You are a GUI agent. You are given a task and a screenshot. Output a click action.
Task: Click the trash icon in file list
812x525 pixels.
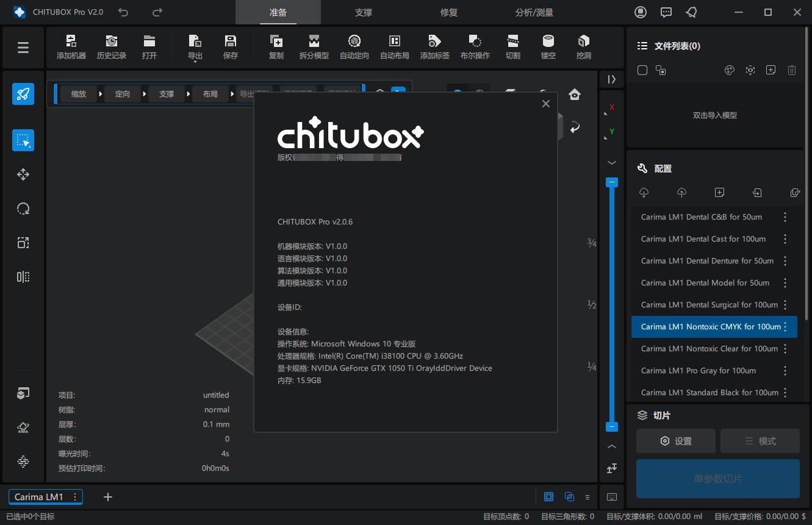click(x=792, y=70)
